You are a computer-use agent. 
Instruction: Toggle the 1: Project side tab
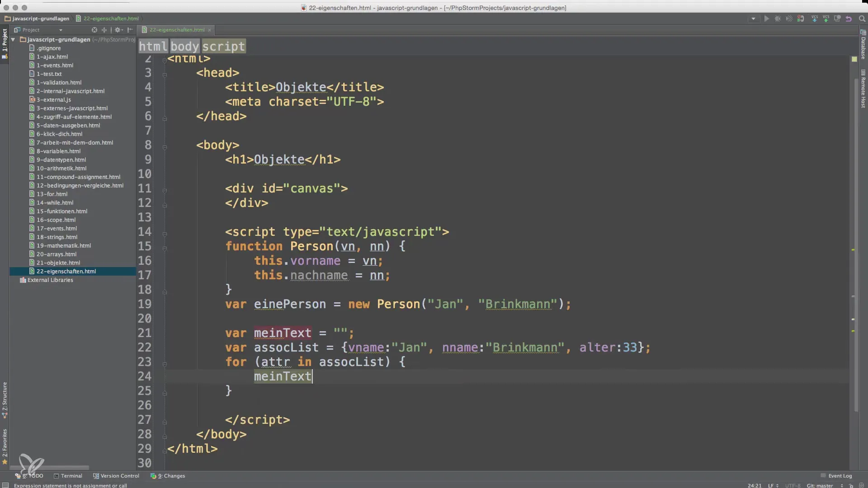coord(5,44)
